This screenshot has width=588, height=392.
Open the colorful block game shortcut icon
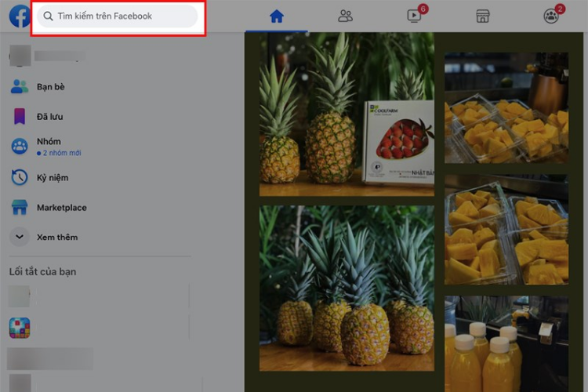coord(20,328)
